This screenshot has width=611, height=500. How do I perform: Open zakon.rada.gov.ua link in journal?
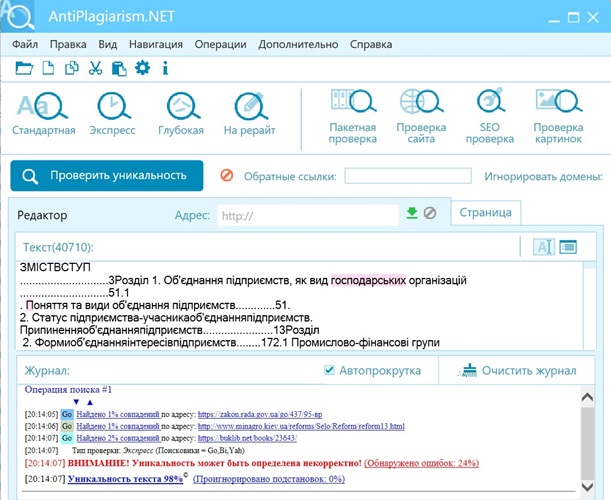(260, 414)
